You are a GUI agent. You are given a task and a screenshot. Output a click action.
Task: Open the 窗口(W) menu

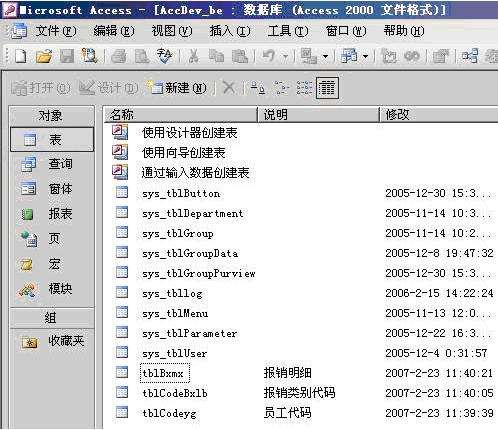346,31
